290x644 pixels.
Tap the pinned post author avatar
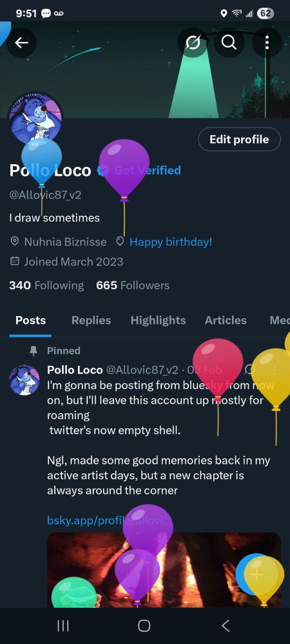tap(24, 380)
